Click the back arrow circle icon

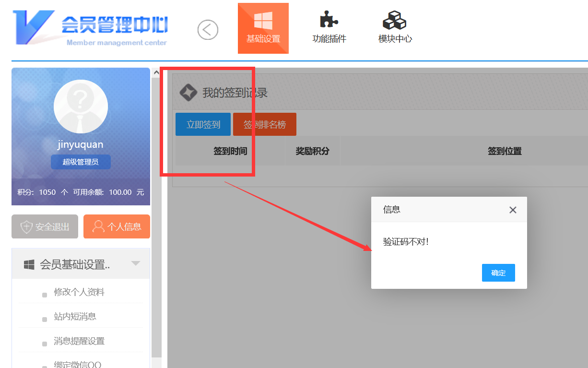point(208,30)
